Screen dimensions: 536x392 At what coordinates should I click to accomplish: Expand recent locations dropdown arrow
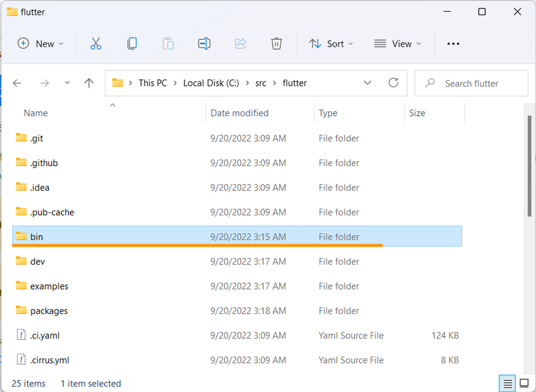pyautogui.click(x=67, y=83)
